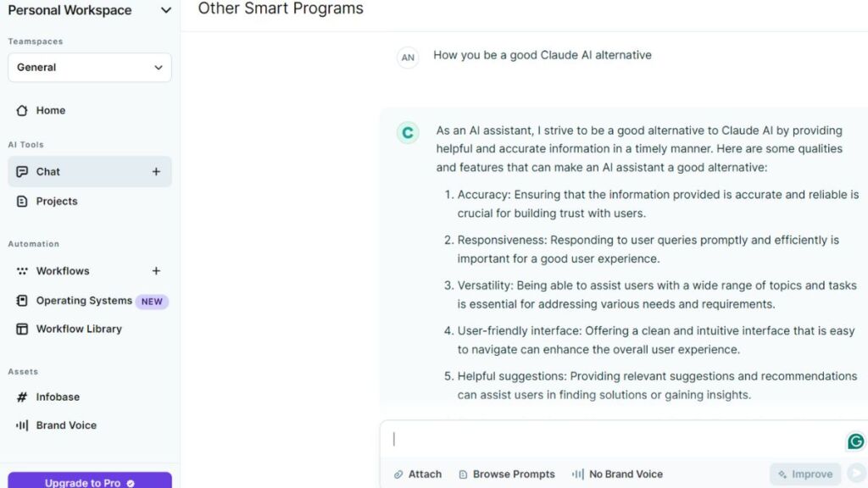Expand the Personal Workspace chevron
The height and width of the screenshot is (488, 868).
click(x=165, y=11)
